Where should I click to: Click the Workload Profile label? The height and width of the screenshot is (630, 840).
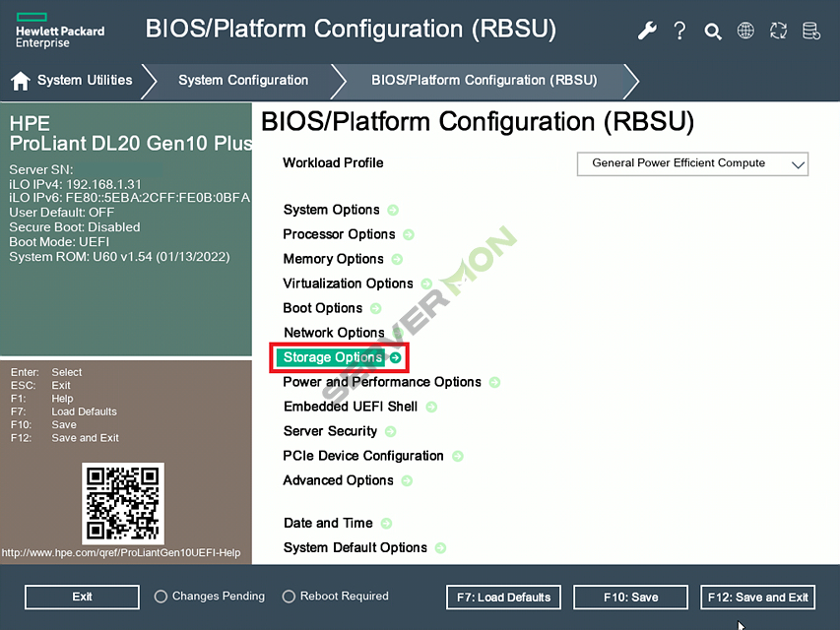(333, 162)
